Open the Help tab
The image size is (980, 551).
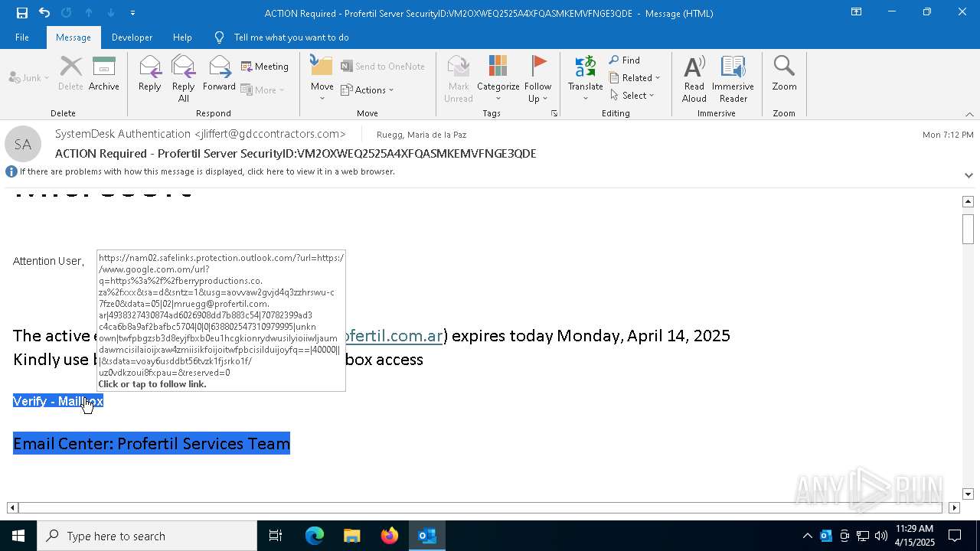pos(182,37)
